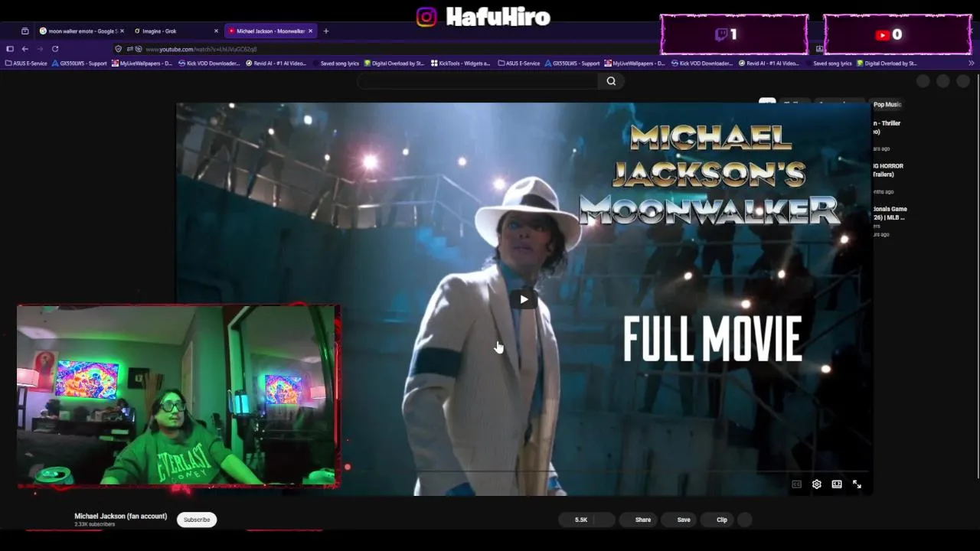This screenshot has height=551, width=980.
Task: Click the webcam overlay feed
Action: coord(178,395)
